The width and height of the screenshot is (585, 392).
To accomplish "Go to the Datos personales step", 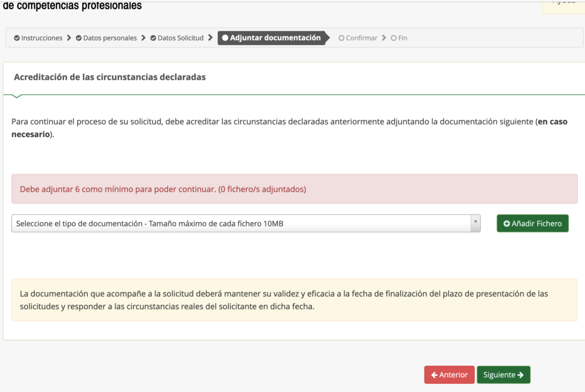I will coord(110,38).
